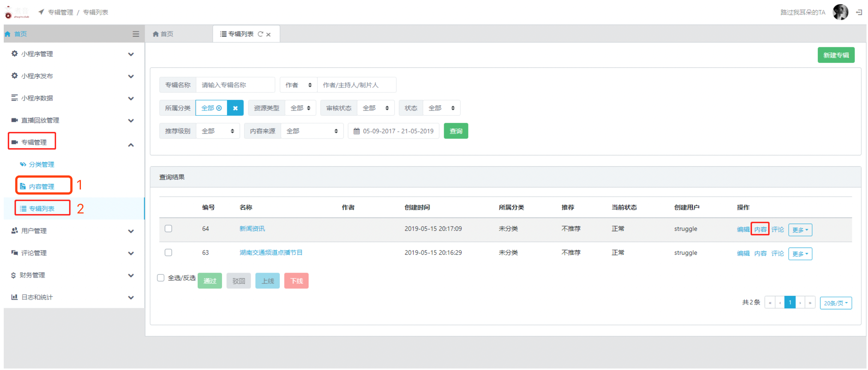This screenshot has height=370, width=868.
Task: Tick the checkbox for row 63
Action: coord(169,253)
